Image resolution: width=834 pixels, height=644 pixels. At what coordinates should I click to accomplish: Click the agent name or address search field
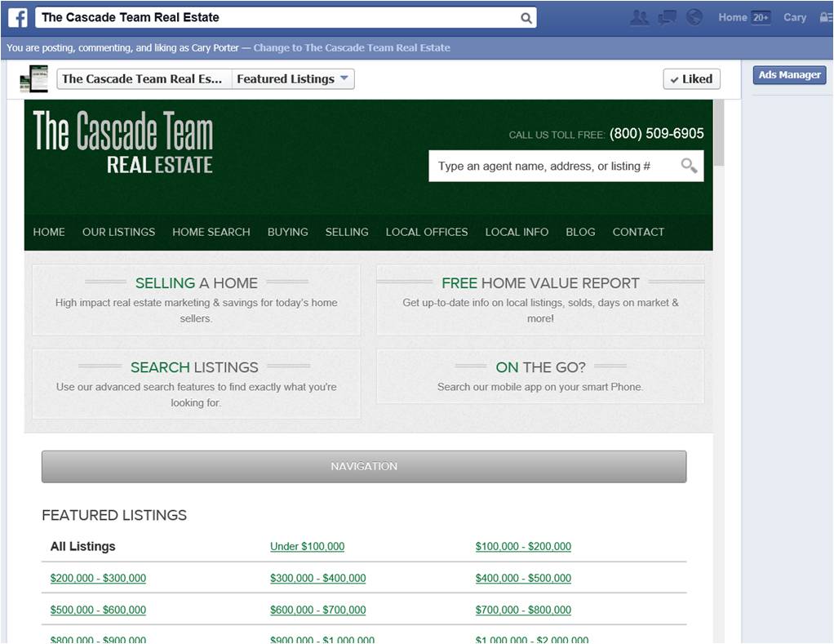click(555, 166)
